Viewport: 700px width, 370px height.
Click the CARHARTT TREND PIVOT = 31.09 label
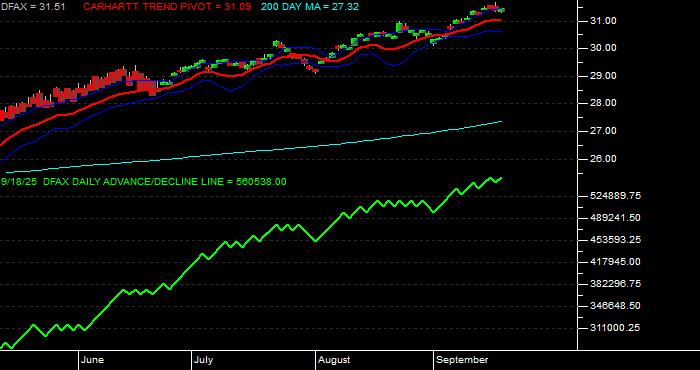[167, 7]
